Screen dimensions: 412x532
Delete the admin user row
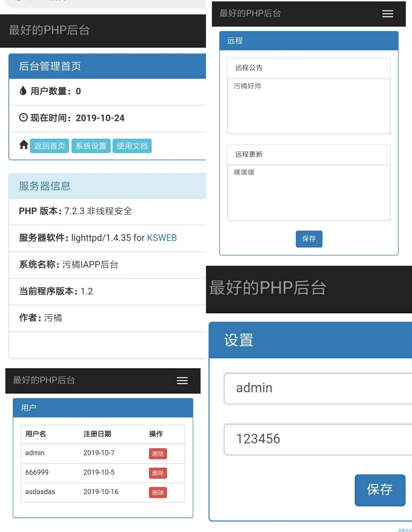coord(158,454)
